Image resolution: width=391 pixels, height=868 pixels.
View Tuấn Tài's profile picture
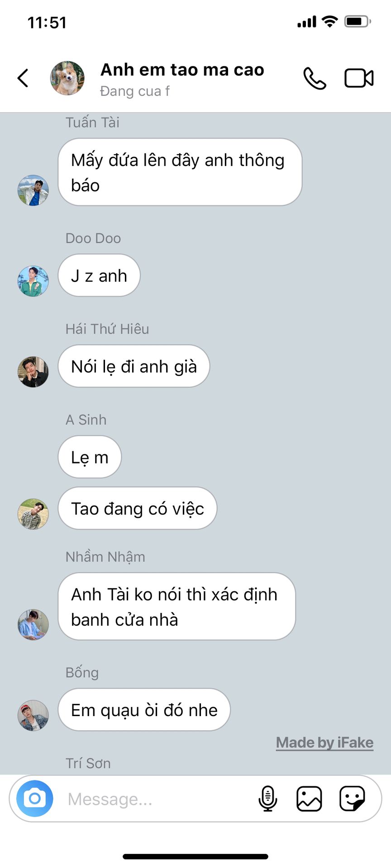pos(33,190)
